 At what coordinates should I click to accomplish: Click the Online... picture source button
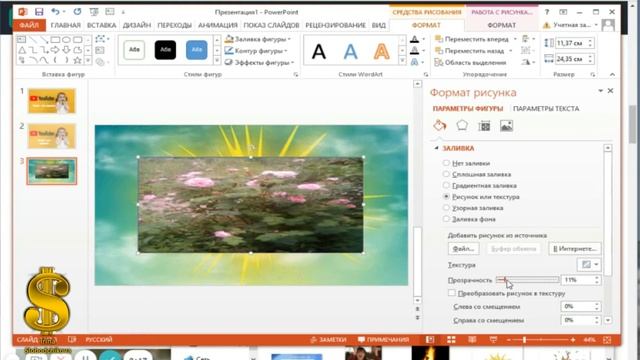pos(575,248)
